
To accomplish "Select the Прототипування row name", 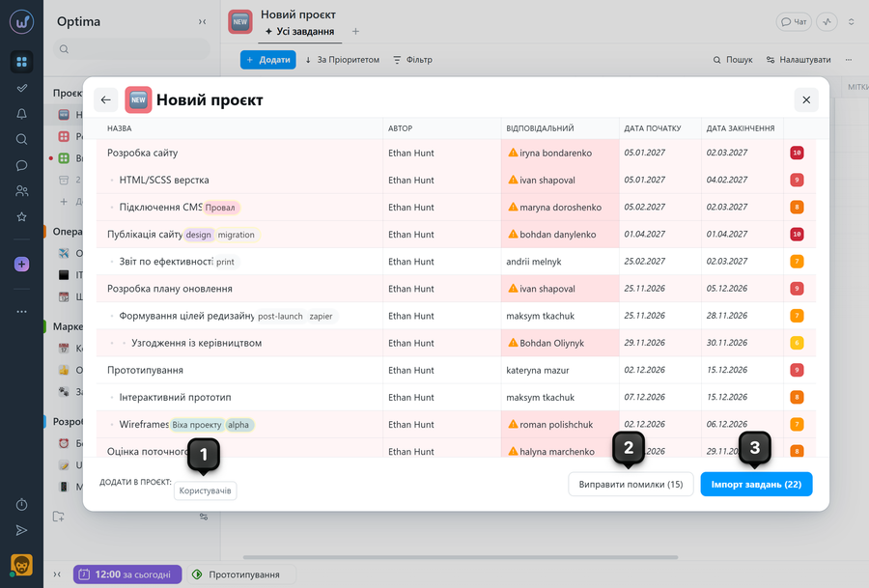I will (x=145, y=370).
